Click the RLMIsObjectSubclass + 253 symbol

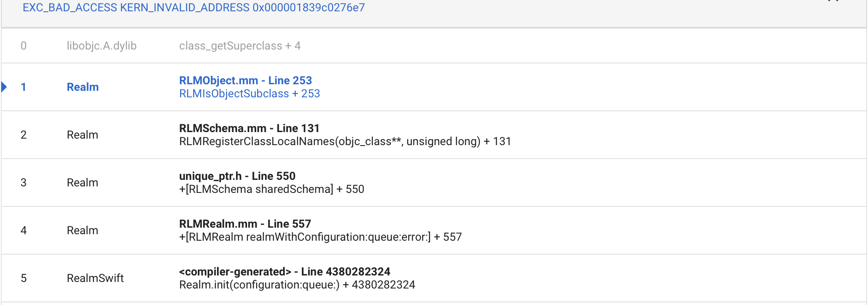[249, 94]
